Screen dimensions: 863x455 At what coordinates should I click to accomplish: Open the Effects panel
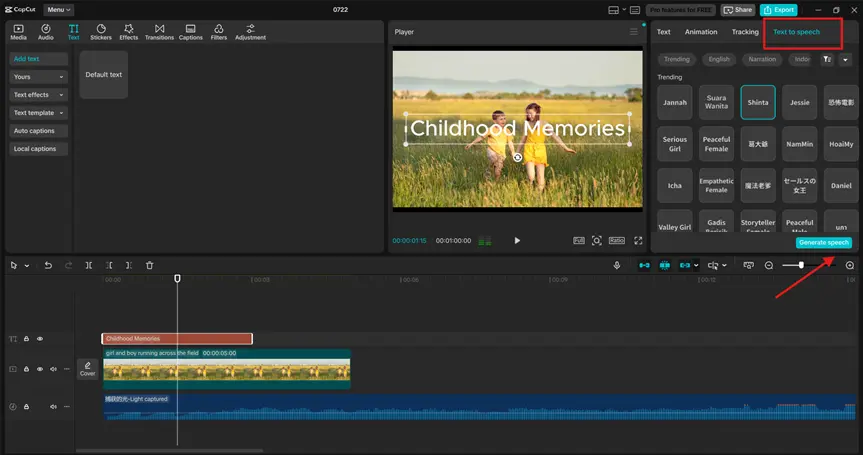point(129,32)
